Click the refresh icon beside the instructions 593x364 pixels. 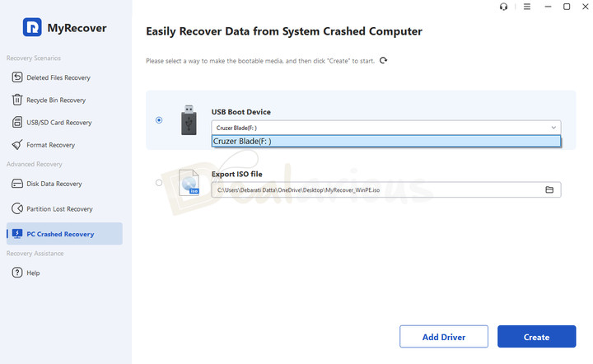coord(384,60)
